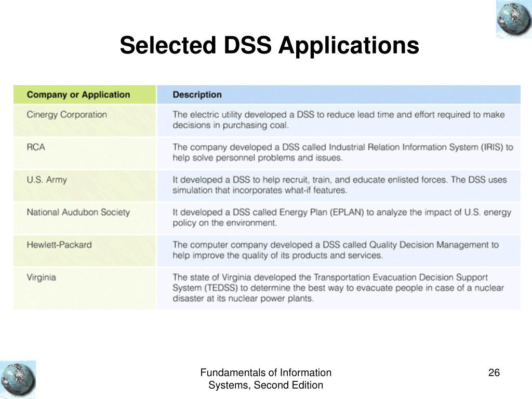Click the U.S. Army description about simulation
Screen dimensions: 532x399
click(x=340, y=185)
